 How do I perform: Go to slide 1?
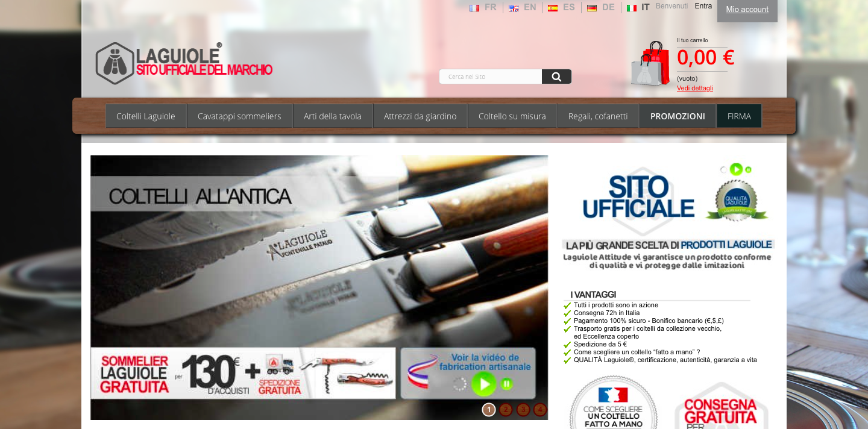[x=489, y=410]
